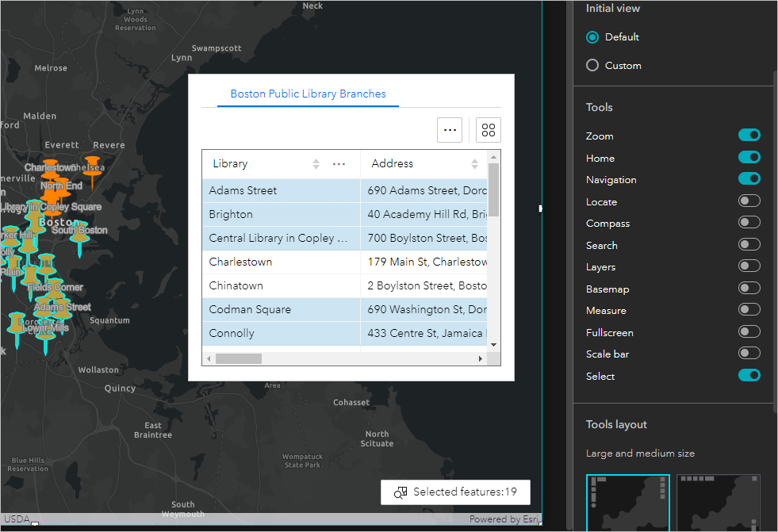The width and height of the screenshot is (778, 532).
Task: Click the 40 Academy Hill Rd address cell
Action: tap(423, 214)
